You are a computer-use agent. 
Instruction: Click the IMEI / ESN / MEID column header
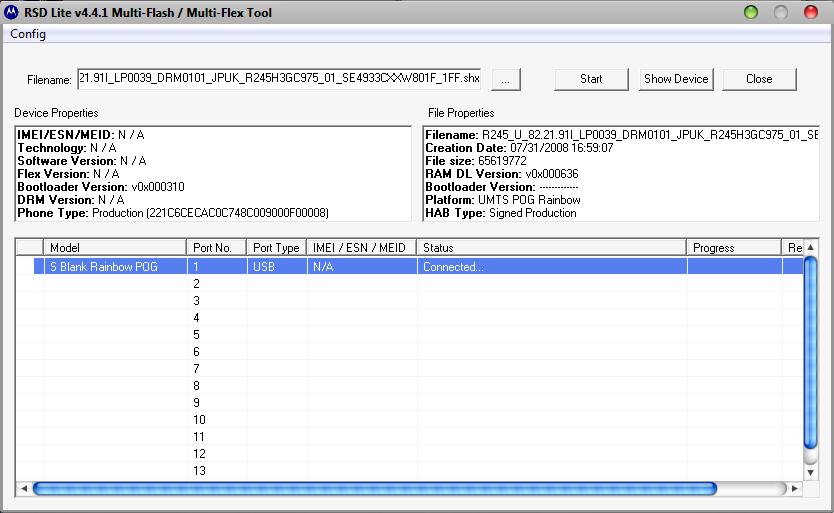click(362, 247)
